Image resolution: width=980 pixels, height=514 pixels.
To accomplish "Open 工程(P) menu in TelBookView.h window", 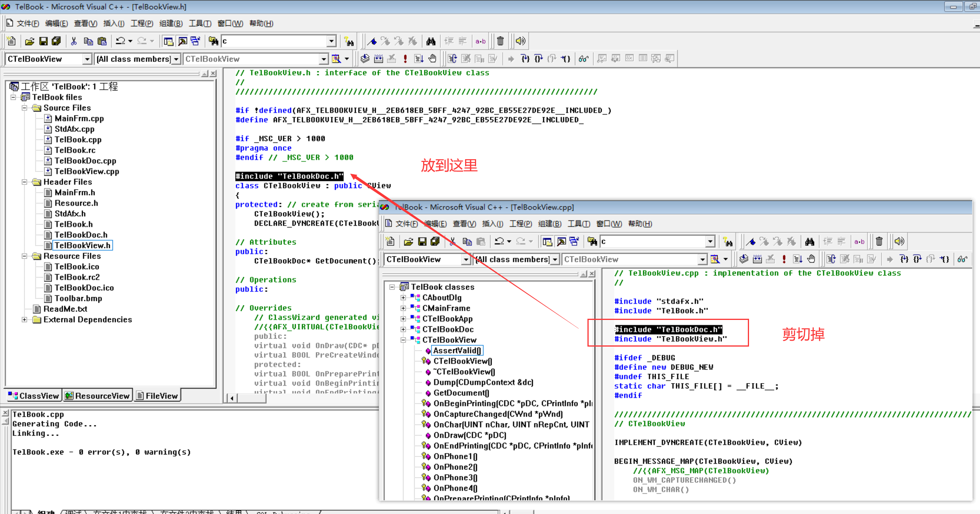I will pos(142,24).
